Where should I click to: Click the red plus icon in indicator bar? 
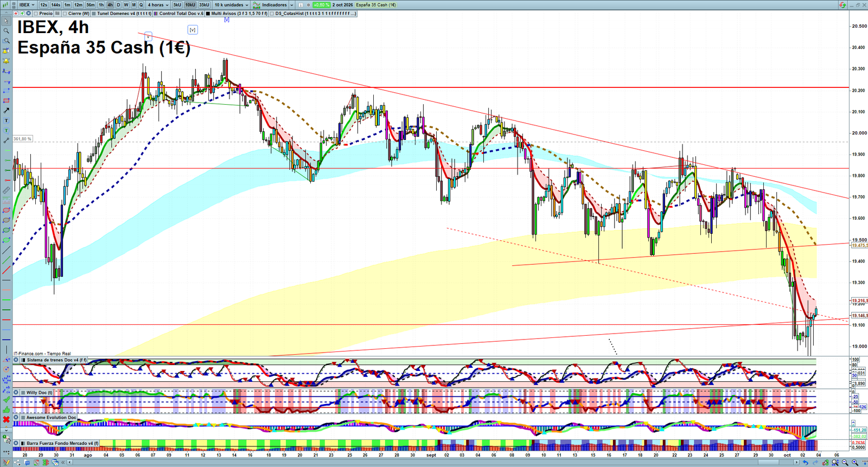click(16, 13)
